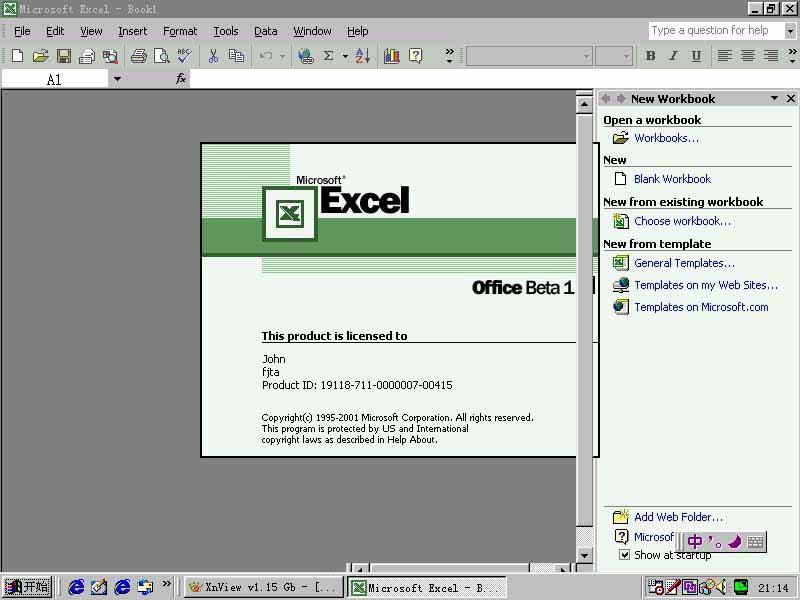The height and width of the screenshot is (600, 800).
Task: Click the Align Left icon
Action: point(724,56)
